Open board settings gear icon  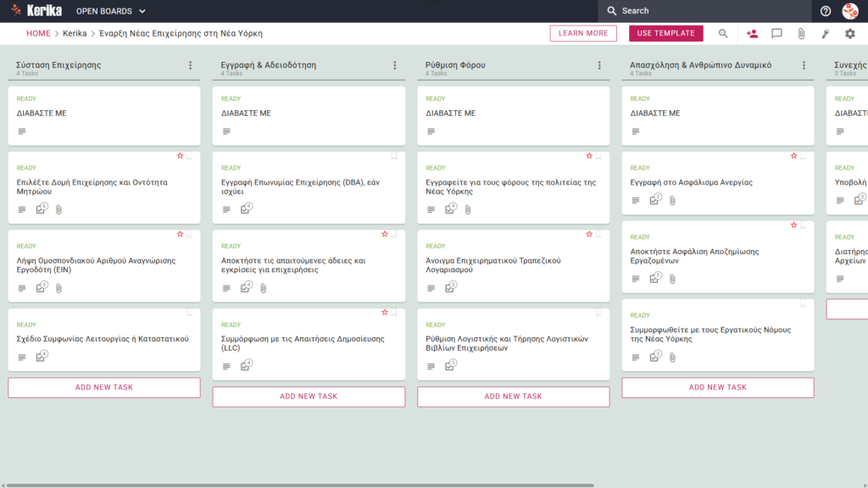click(x=849, y=34)
